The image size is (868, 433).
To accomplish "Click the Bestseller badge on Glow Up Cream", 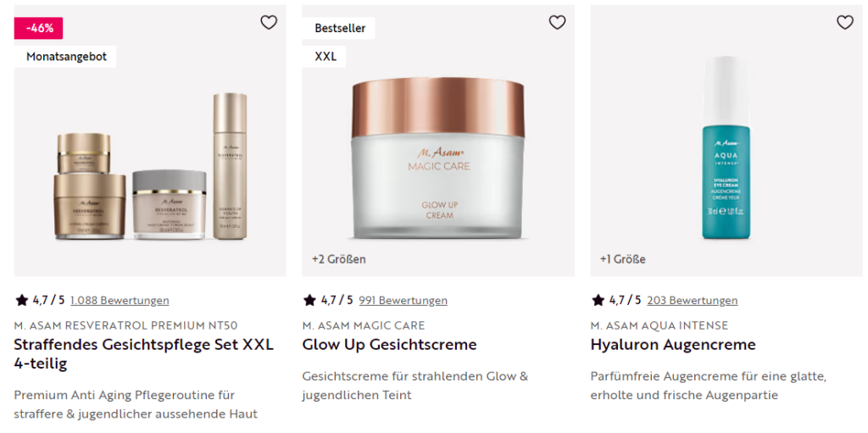I will coord(339,28).
